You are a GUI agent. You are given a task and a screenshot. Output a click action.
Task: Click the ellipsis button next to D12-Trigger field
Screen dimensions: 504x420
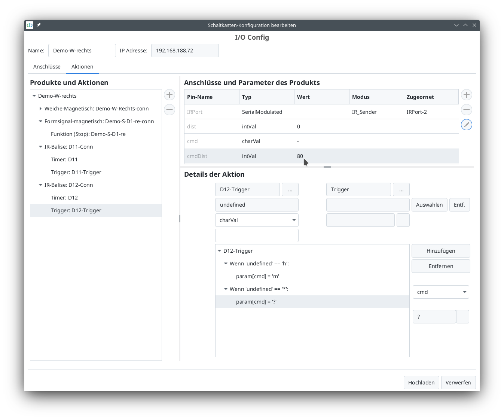tap(290, 189)
